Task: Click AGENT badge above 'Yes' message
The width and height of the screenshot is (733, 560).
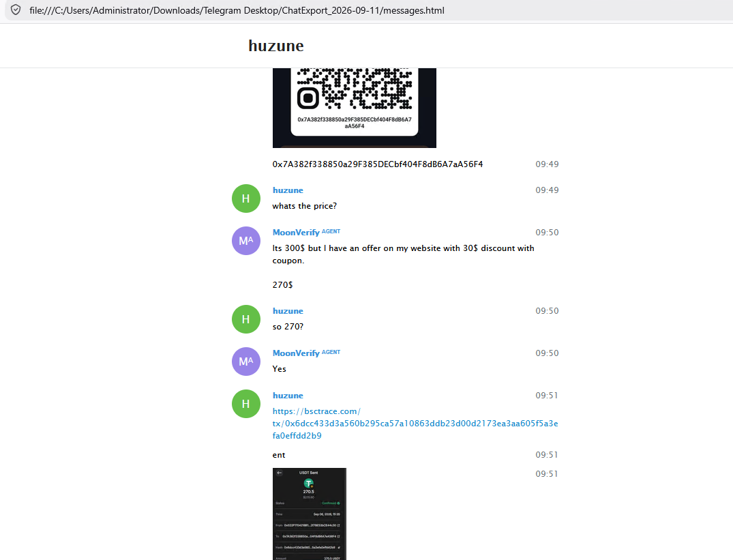Action: pyautogui.click(x=331, y=352)
